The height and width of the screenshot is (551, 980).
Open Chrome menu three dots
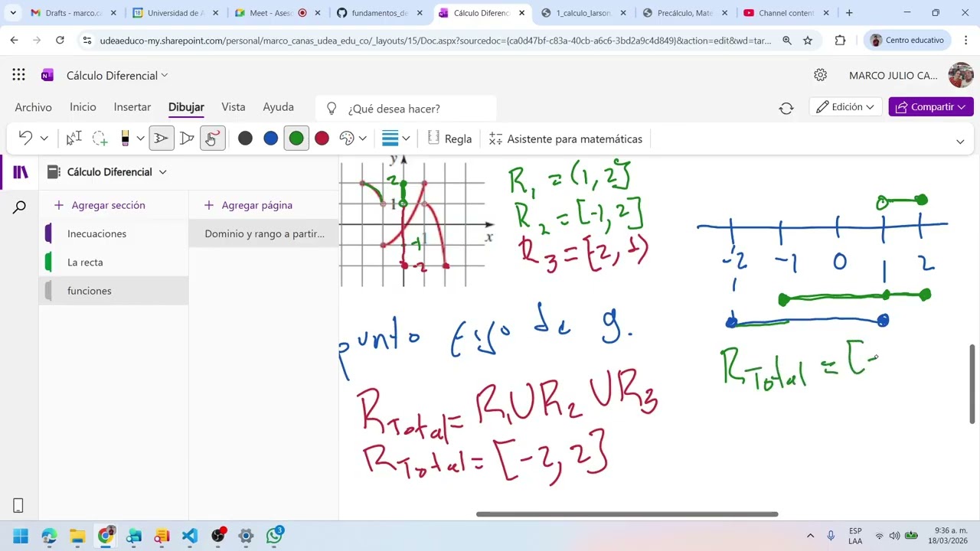coord(966,41)
